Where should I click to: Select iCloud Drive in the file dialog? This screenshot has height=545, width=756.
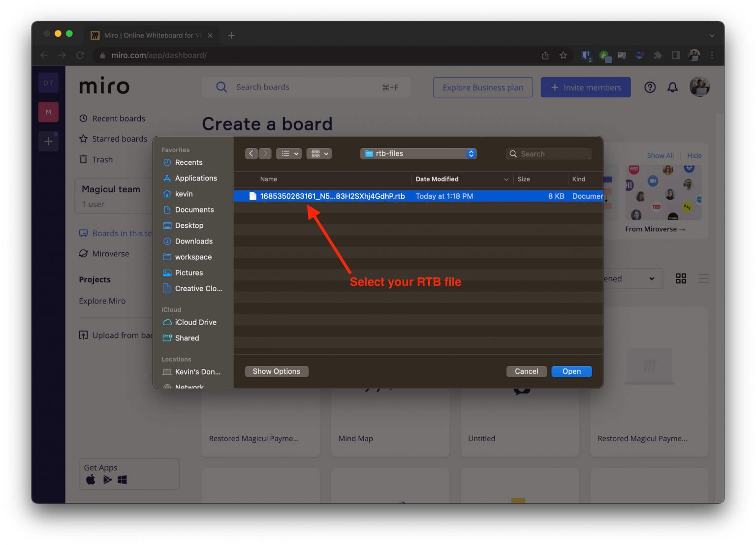[x=195, y=322]
